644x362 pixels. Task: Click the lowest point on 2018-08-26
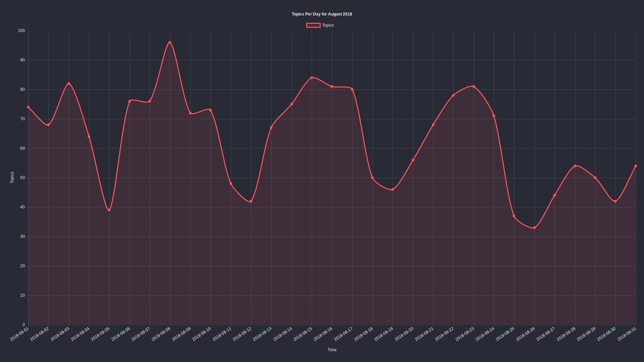(x=534, y=228)
